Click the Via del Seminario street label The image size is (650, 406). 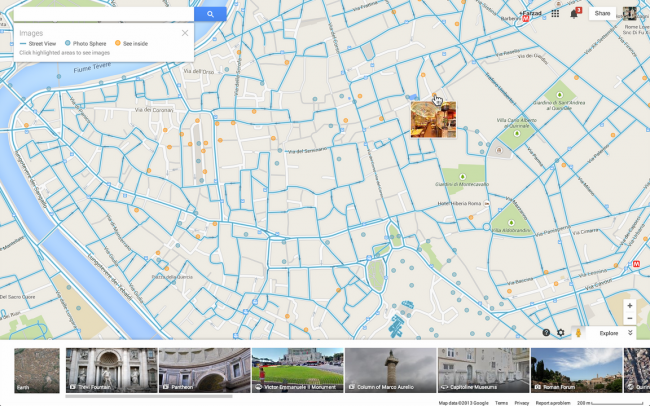pos(307,151)
